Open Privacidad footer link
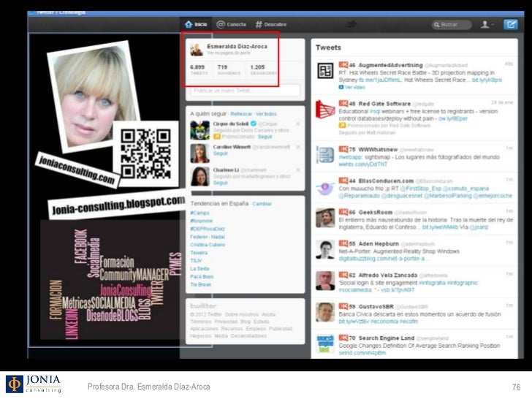 [x=226, y=322]
